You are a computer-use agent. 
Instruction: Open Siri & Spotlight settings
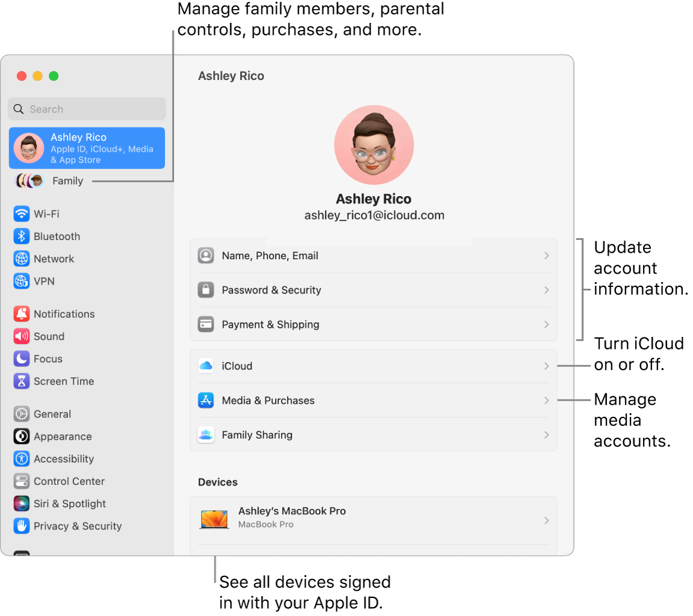coord(21,504)
